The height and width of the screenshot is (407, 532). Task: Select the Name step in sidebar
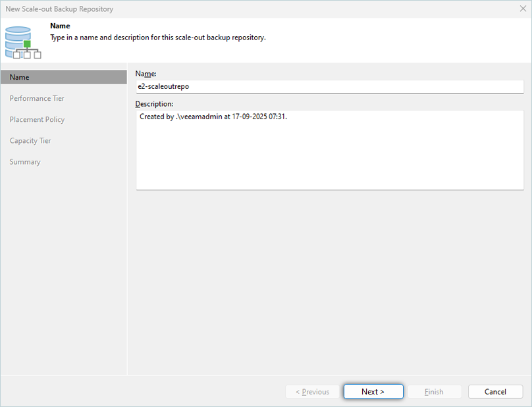tap(63, 77)
